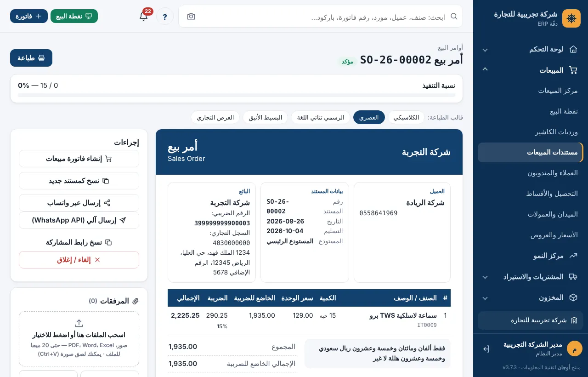Click the camera icon in search bar

click(x=191, y=17)
